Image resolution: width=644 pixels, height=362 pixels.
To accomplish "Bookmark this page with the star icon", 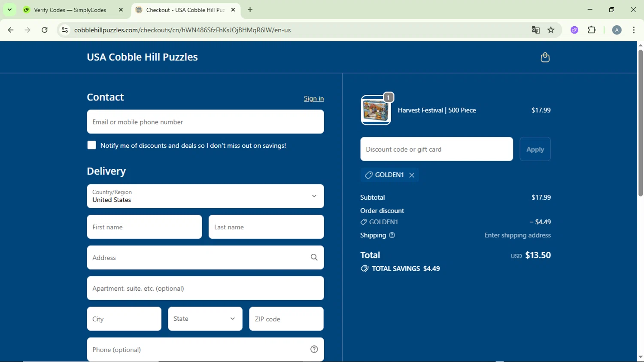I will pyautogui.click(x=551, y=30).
